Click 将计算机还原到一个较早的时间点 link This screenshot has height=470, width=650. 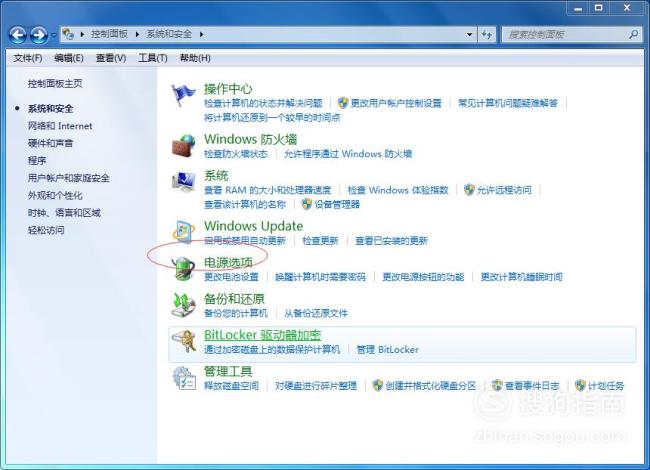coord(272,117)
